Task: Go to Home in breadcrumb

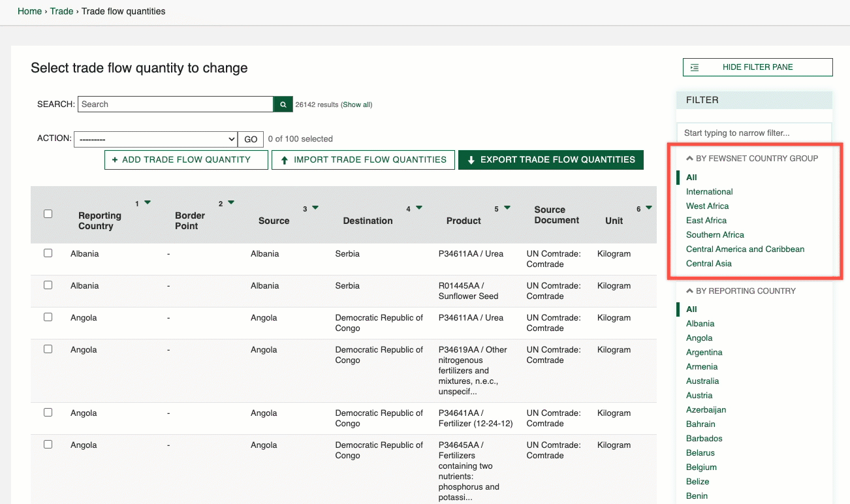Action: coord(29,11)
